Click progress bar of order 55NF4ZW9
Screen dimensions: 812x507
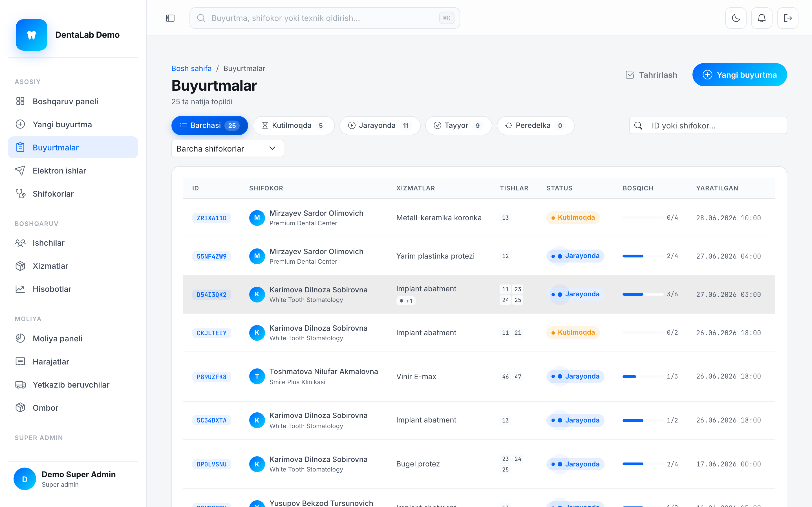point(643,256)
